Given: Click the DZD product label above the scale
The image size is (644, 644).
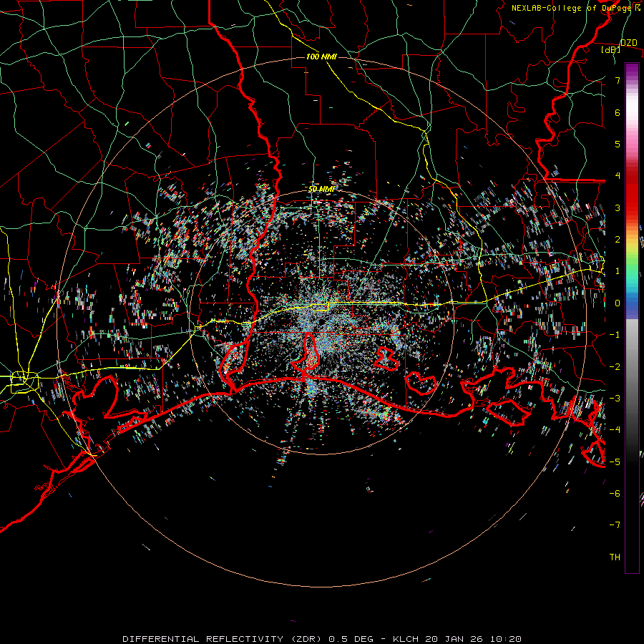Looking at the screenshot, I should point(628,43).
